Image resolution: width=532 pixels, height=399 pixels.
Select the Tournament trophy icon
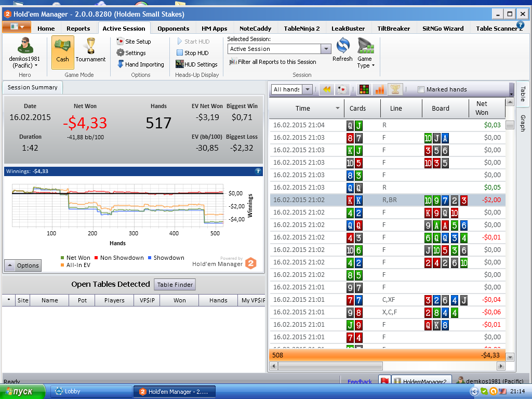pos(90,46)
